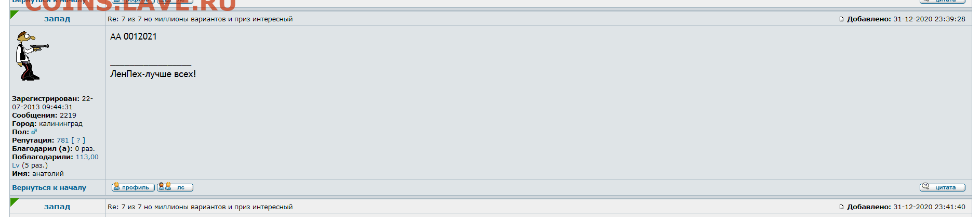The height and width of the screenshot is (217, 980).
Task: Click the post text АА 0012021
Action: point(134,36)
